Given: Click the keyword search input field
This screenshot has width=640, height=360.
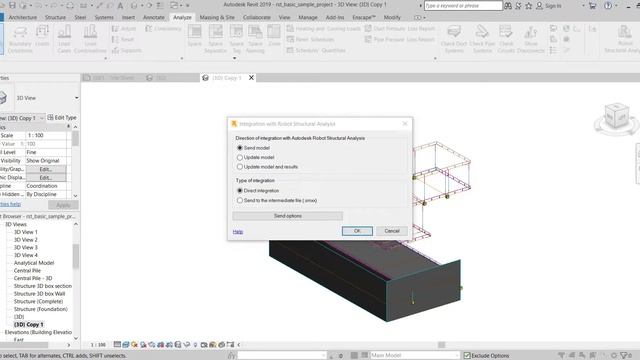Looking at the screenshot, I should [x=463, y=6].
